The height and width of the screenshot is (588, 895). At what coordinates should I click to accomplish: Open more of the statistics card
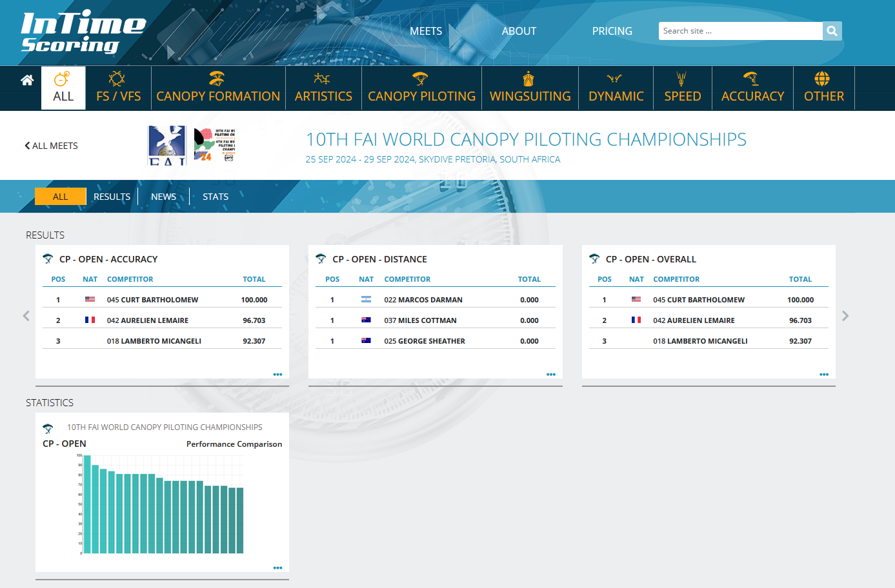pyautogui.click(x=277, y=568)
